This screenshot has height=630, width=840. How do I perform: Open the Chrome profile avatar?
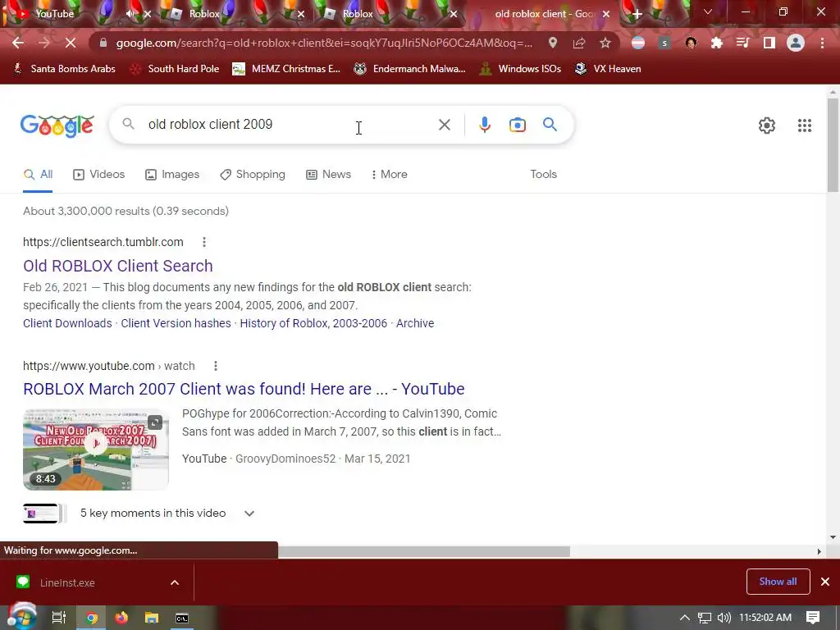(x=796, y=43)
